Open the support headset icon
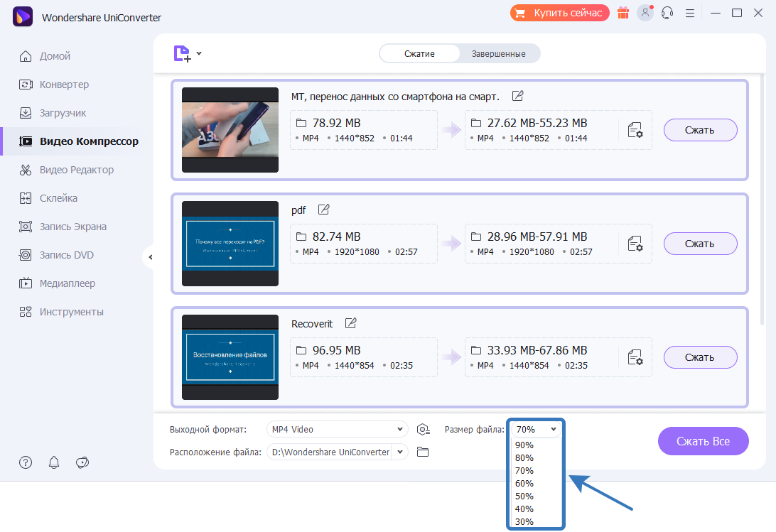This screenshot has height=532, width=776. [x=667, y=13]
